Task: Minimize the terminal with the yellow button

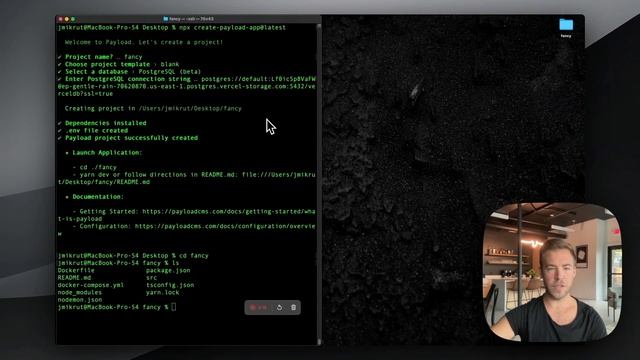Action: (x=67, y=19)
